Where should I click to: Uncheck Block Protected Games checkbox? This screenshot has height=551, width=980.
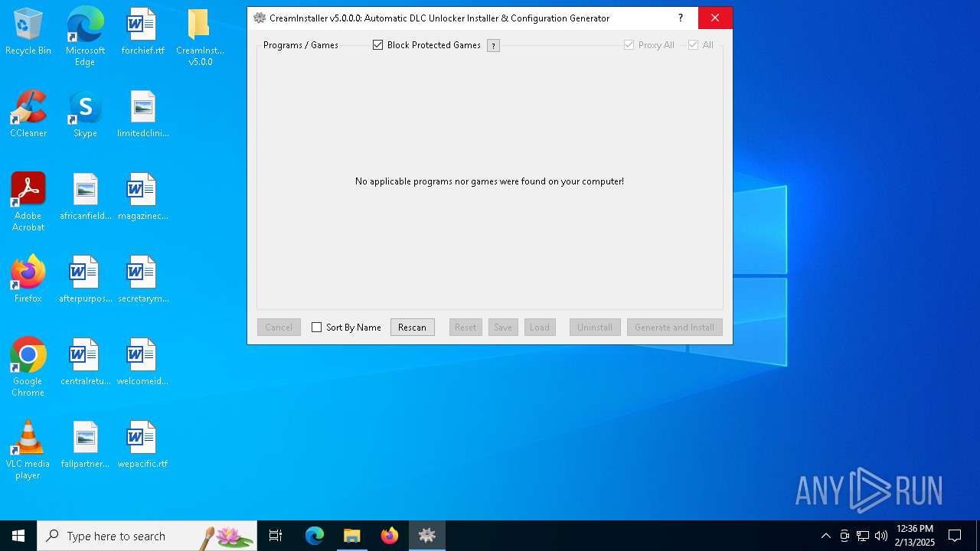click(x=377, y=45)
